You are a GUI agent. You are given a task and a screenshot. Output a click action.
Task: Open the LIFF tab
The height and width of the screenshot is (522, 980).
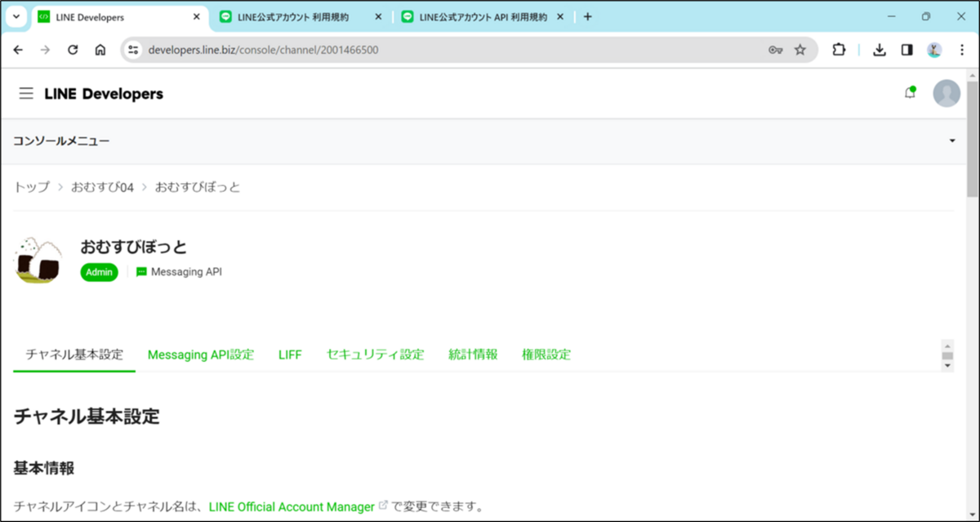point(290,355)
